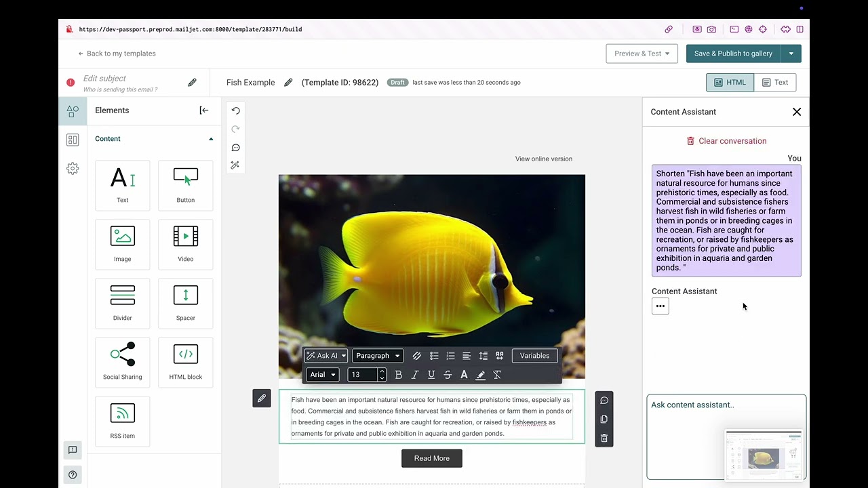This screenshot has width=868, height=488.
Task: Click the pencil icon beside Edit subject
Action: [192, 83]
